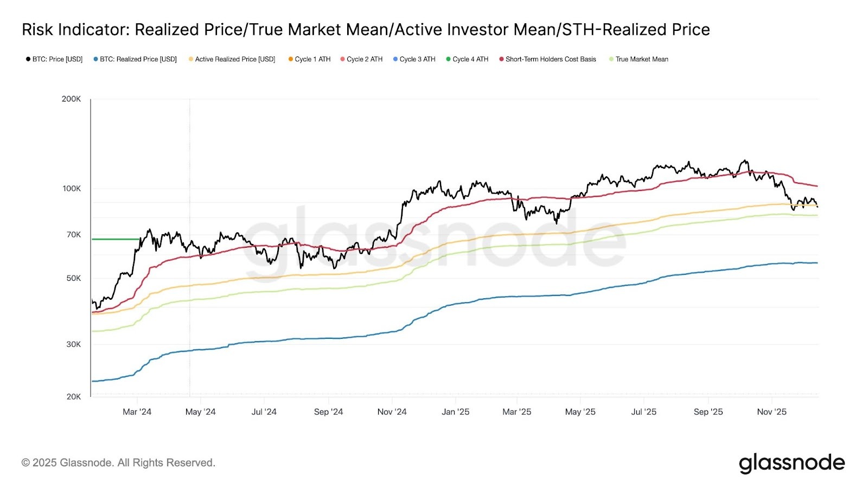Click the blue dot beside BTC: Realized Price

click(95, 59)
